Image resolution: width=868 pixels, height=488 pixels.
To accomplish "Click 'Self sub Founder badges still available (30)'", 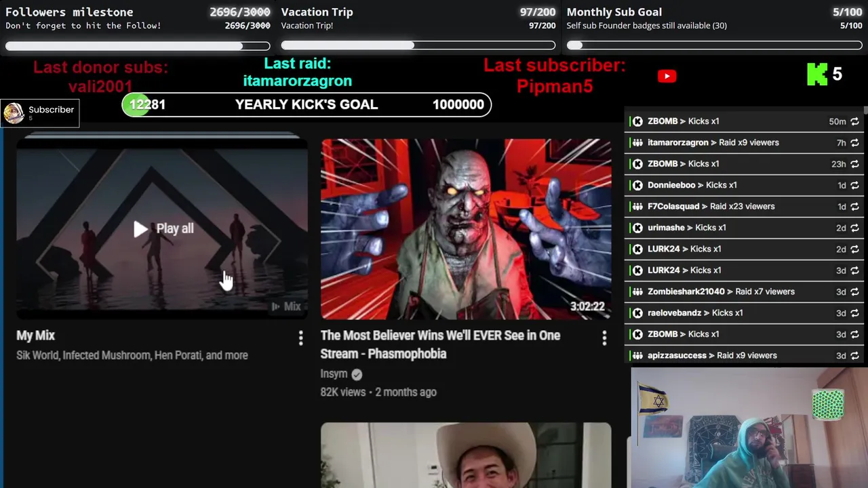I will (x=647, y=26).
